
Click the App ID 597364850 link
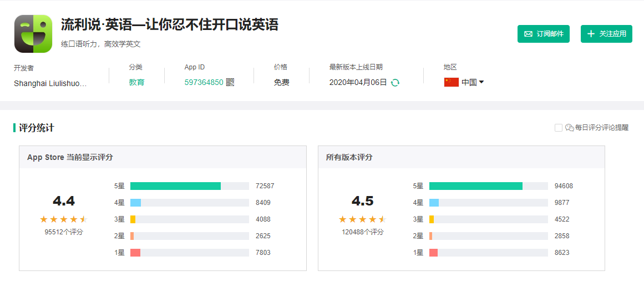204,82
